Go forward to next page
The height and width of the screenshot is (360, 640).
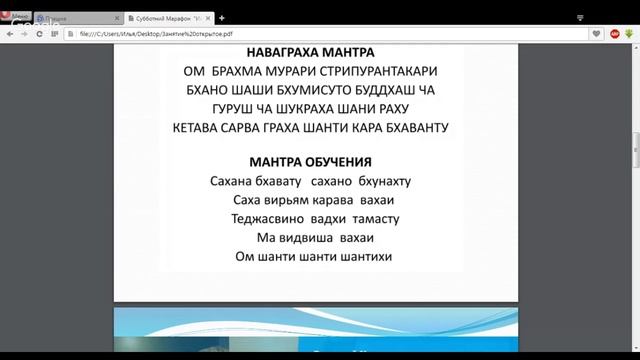click(x=24, y=34)
